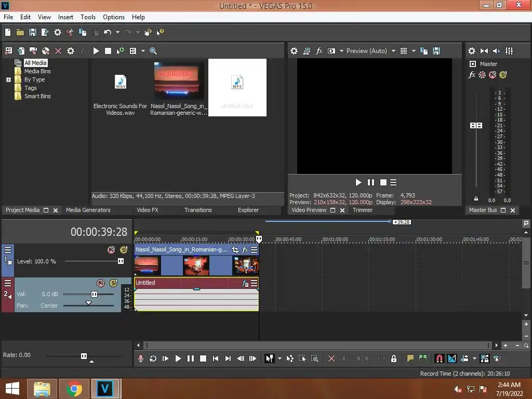Viewport: 532px width, 399px height.
Task: Open Master Bus audio properties gear
Action: tap(472, 51)
